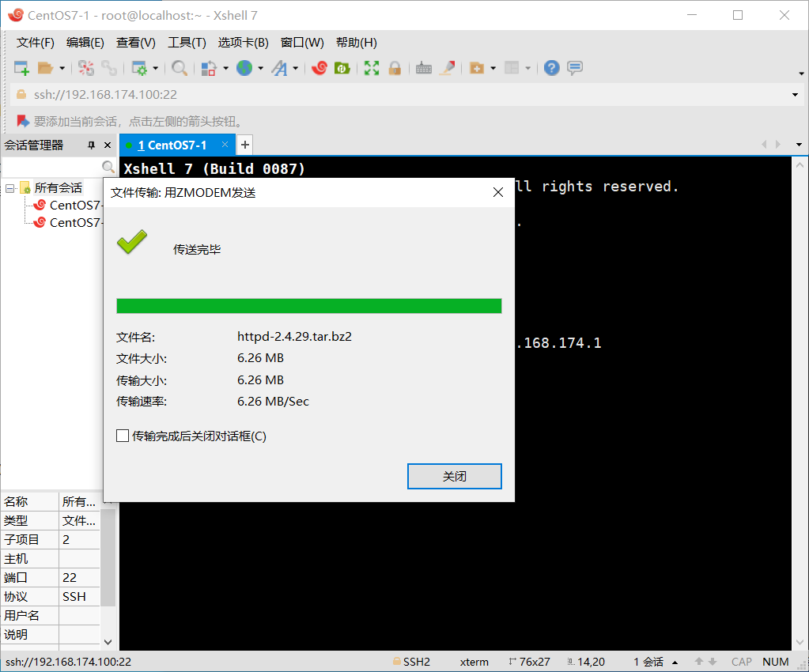Image resolution: width=809 pixels, height=672 pixels.
Task: Close the CentOS7-1 tab
Action: (225, 145)
